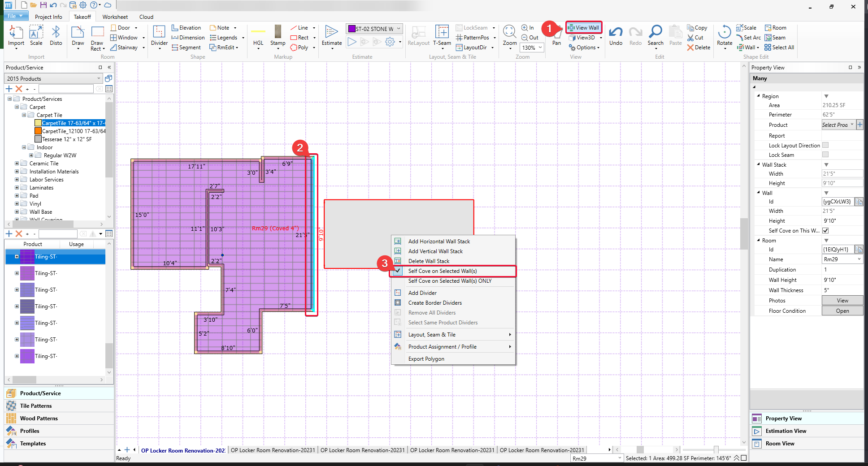Click the Photos View button

point(842,301)
